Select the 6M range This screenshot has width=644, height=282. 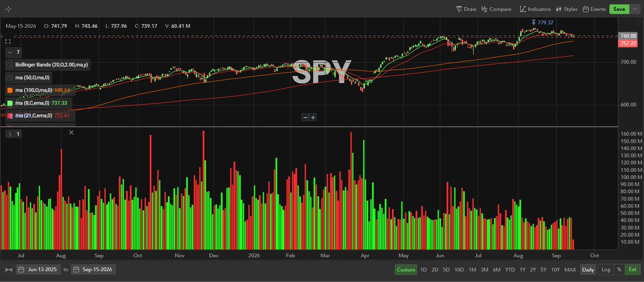point(496,270)
